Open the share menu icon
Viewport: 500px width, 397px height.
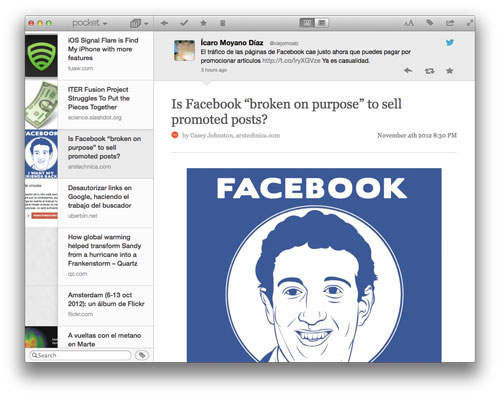point(450,23)
